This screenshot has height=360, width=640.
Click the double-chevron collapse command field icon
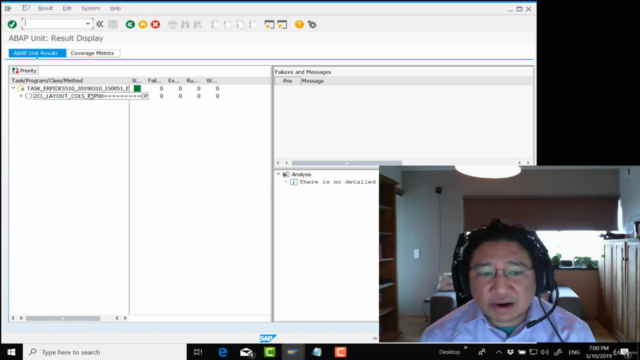click(x=100, y=24)
